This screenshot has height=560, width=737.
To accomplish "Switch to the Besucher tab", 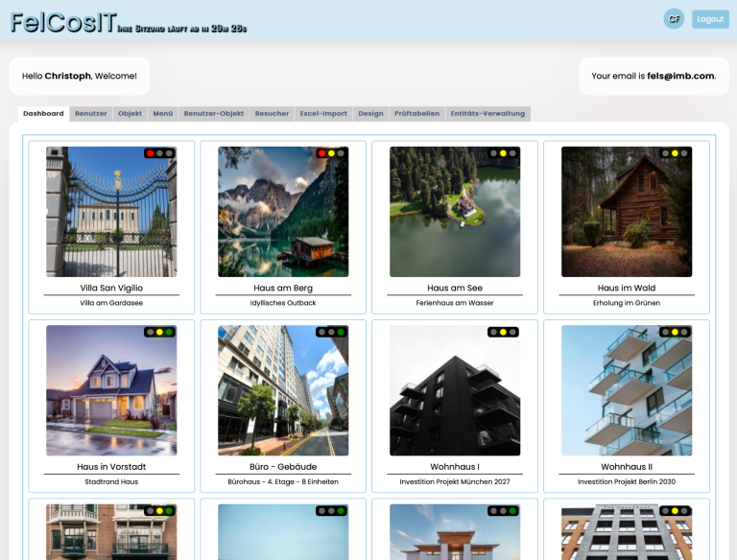I will click(x=272, y=114).
